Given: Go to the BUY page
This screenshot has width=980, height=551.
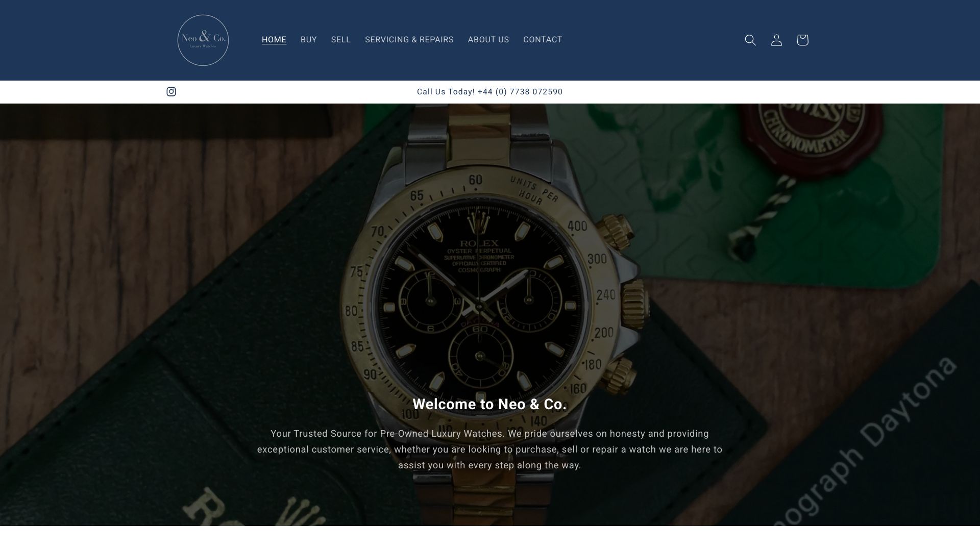Looking at the screenshot, I should (309, 40).
